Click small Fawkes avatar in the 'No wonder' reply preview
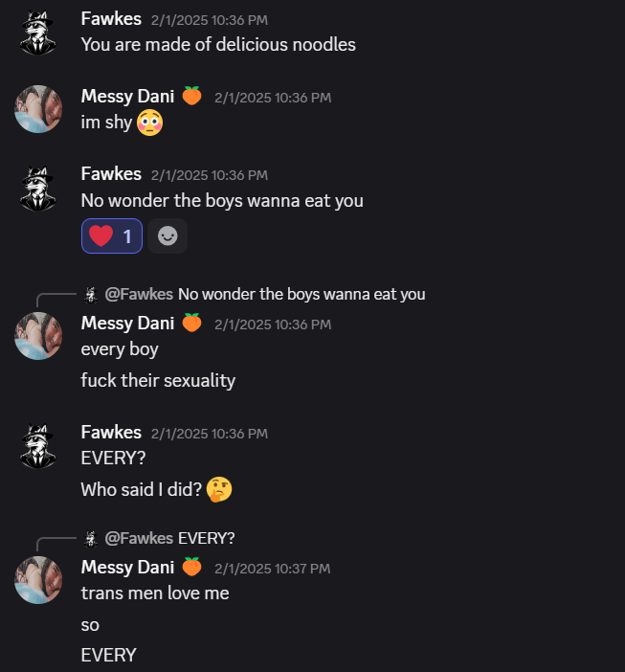This screenshot has height=672, width=625. [x=91, y=295]
